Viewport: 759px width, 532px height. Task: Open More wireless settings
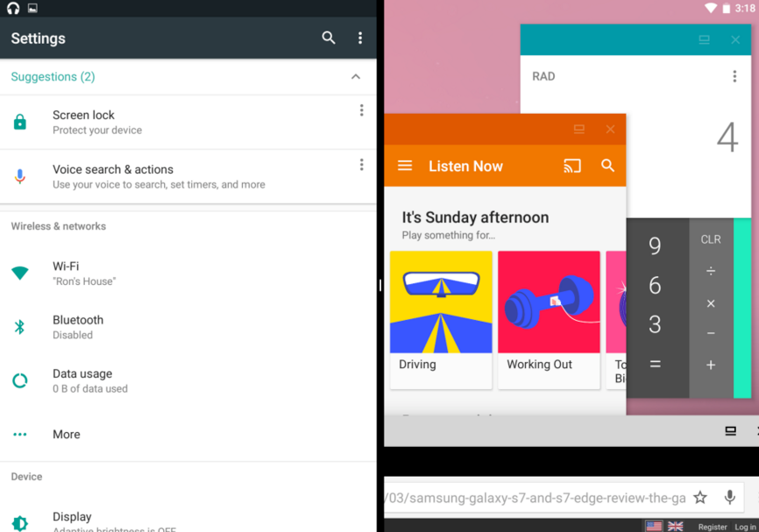(x=188, y=434)
